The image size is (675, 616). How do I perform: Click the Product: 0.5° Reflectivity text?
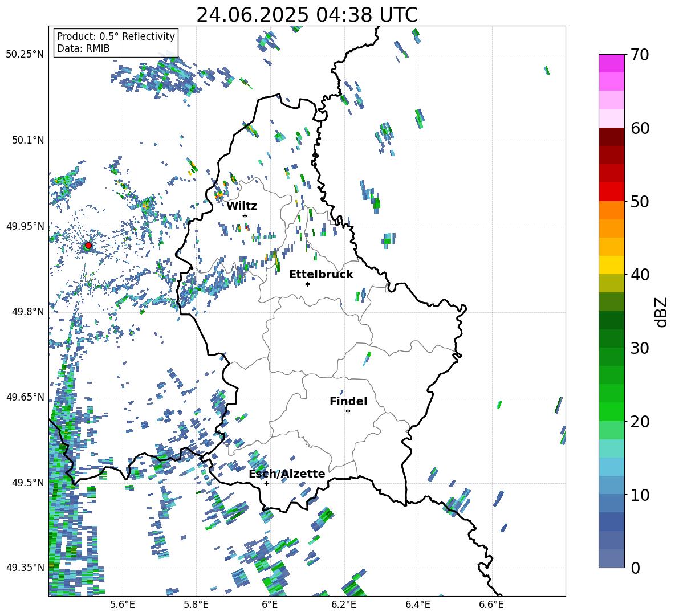(x=116, y=36)
